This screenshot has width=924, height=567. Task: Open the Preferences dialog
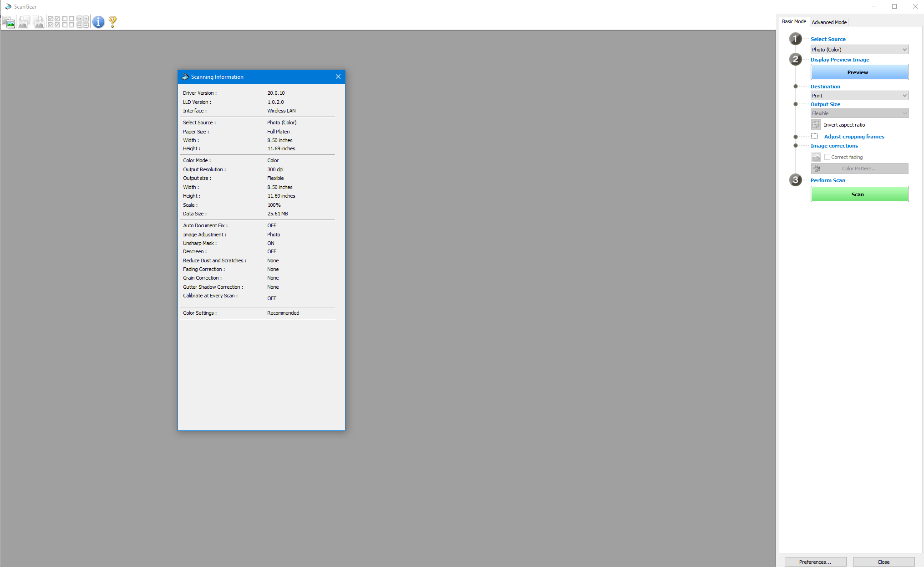(815, 562)
